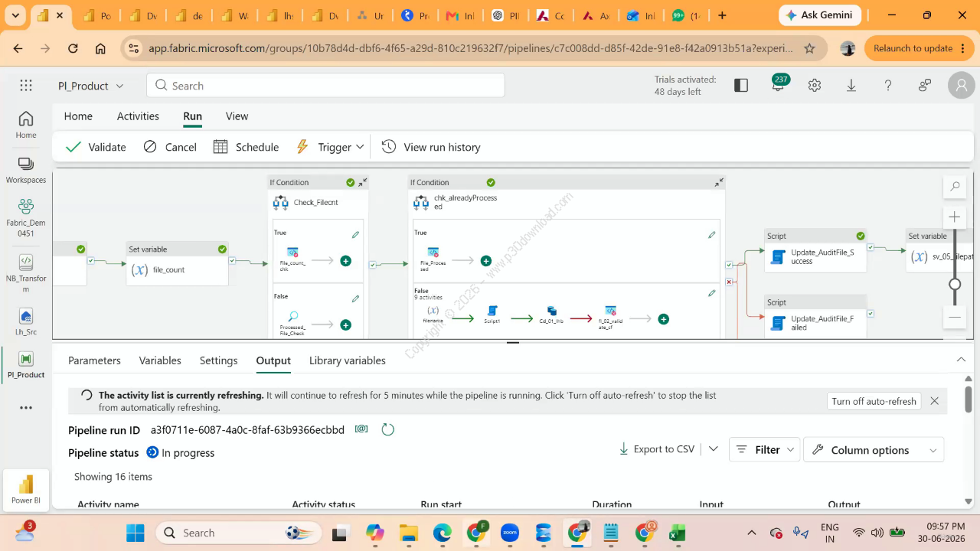Image resolution: width=980 pixels, height=551 pixels.
Task: Open View run history
Action: (x=431, y=147)
